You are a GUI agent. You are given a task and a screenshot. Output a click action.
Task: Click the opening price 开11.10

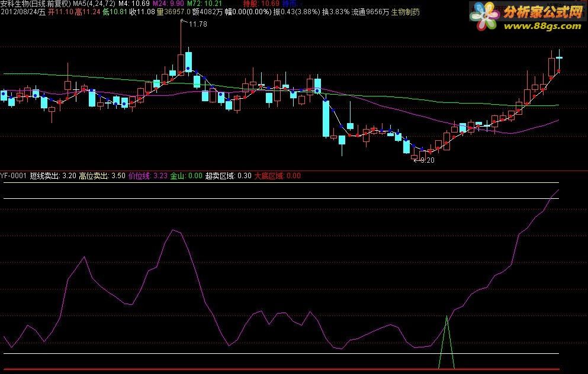point(60,12)
